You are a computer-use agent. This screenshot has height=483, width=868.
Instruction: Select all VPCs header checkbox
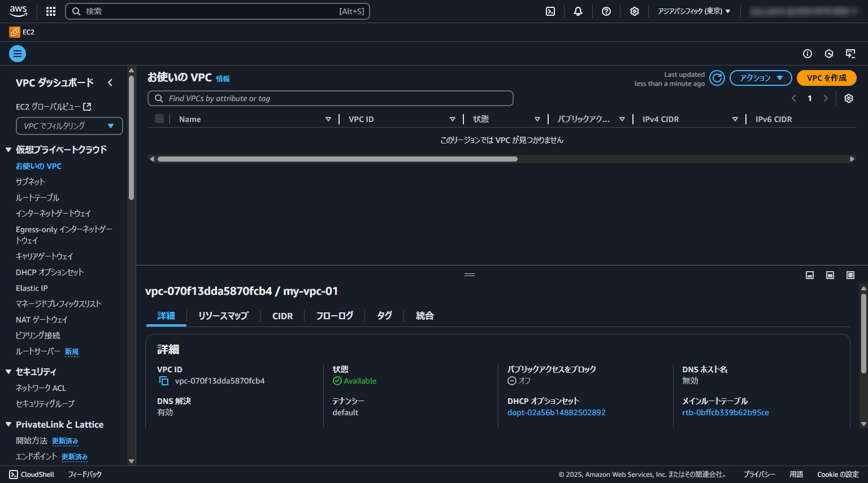[159, 119]
